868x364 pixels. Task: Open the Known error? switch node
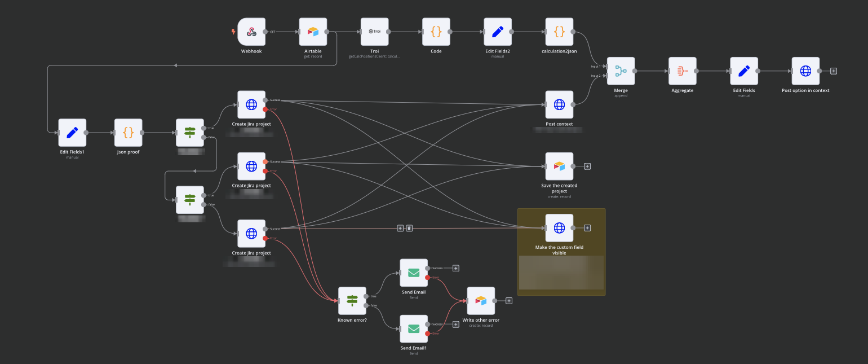(352, 300)
